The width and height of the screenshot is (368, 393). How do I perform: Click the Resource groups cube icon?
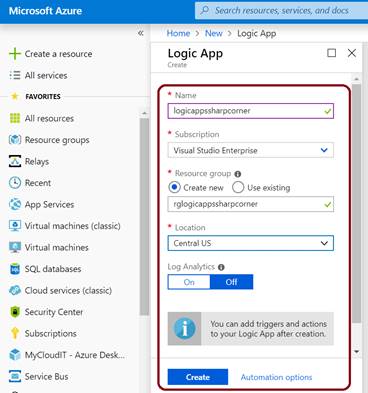(15, 140)
